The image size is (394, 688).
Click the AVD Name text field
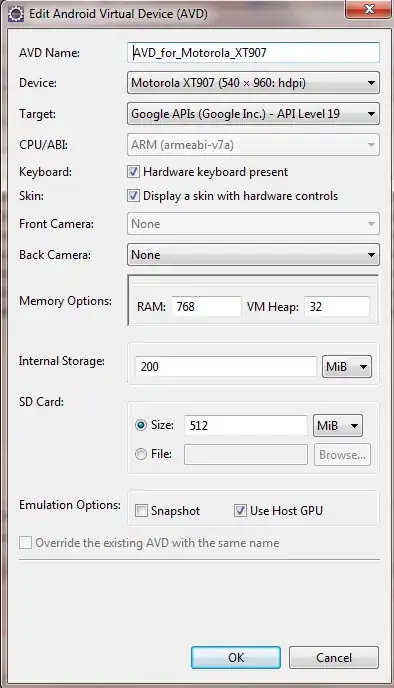253,53
